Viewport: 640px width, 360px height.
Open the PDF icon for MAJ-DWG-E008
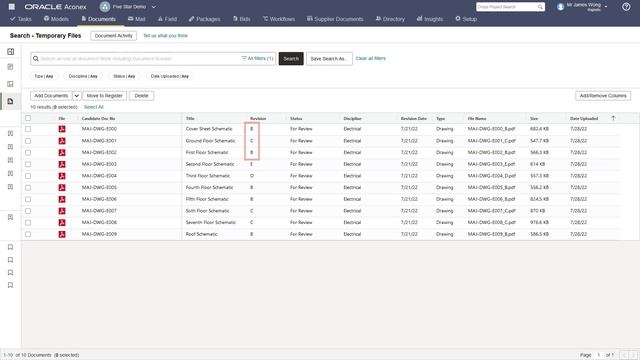click(x=62, y=222)
